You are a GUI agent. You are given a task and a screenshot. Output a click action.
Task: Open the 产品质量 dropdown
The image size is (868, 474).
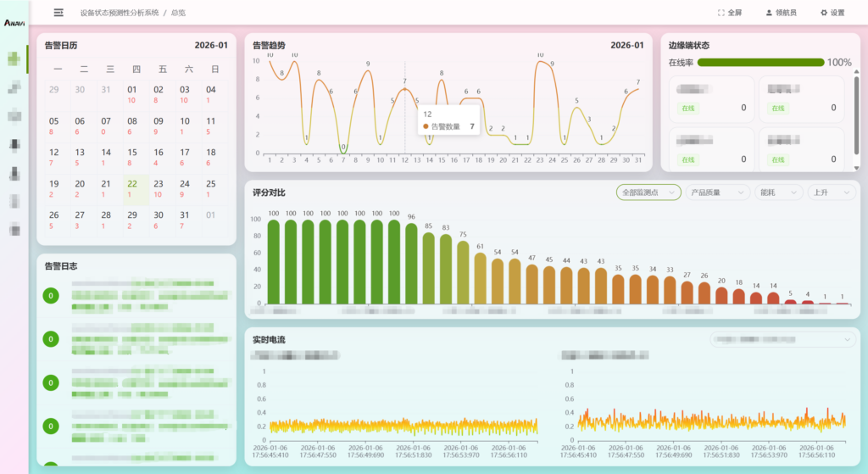pos(717,192)
